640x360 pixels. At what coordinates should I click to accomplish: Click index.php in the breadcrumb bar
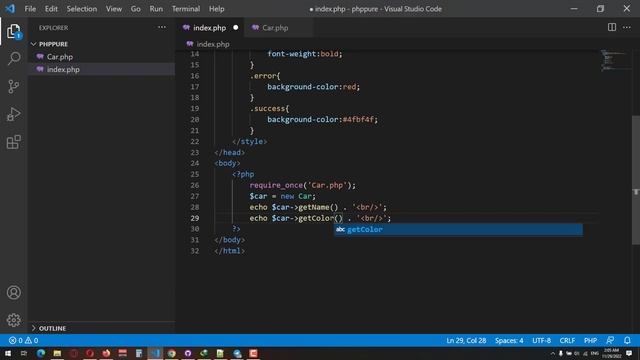[213, 44]
